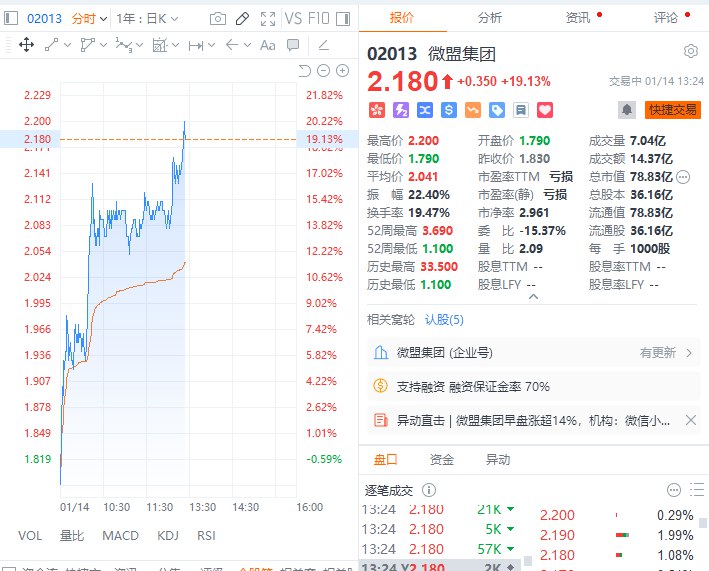Screen dimensions: 709x571
Task: Select the MACD indicator
Action: [x=120, y=536]
